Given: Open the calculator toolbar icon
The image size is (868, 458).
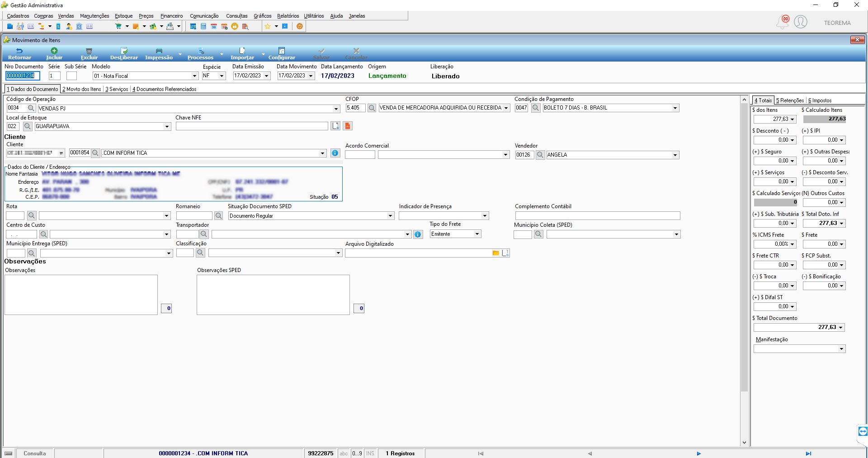Looking at the screenshot, I should [203, 26].
